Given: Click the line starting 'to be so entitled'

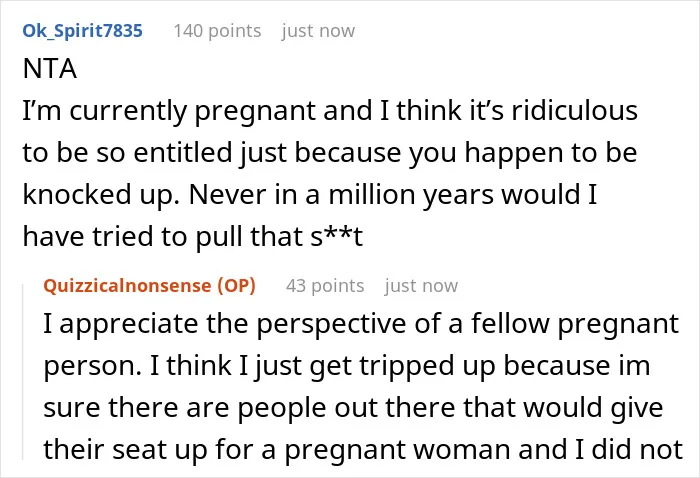Looking at the screenshot, I should (x=330, y=153).
